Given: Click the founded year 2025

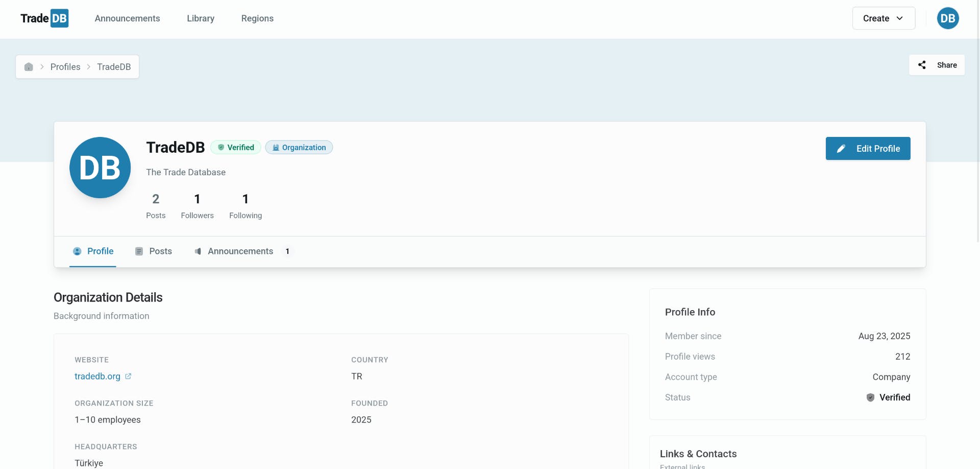Looking at the screenshot, I should [x=361, y=420].
